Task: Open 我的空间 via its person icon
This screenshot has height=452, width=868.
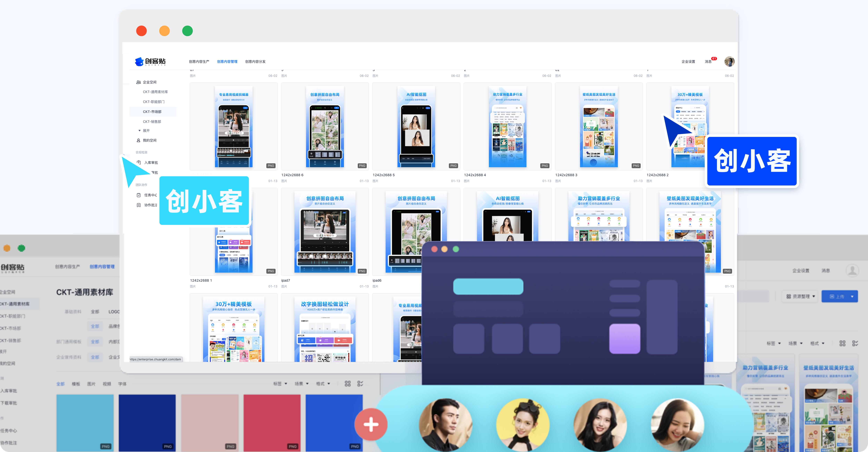Action: click(138, 140)
